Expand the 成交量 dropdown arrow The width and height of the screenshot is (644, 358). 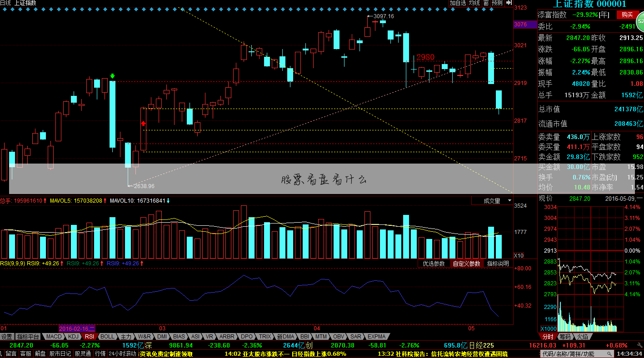tap(509, 200)
